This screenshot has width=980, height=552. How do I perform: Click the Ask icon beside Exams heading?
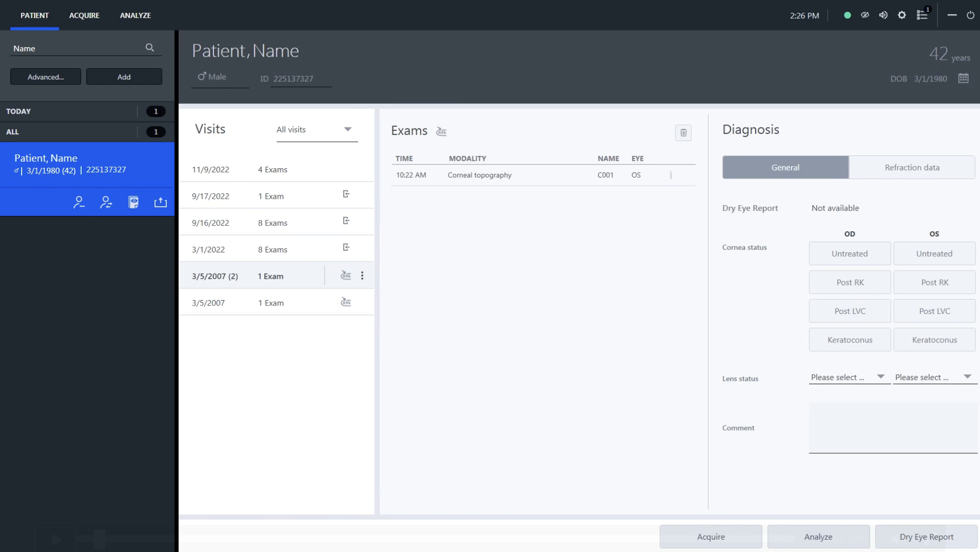(441, 131)
